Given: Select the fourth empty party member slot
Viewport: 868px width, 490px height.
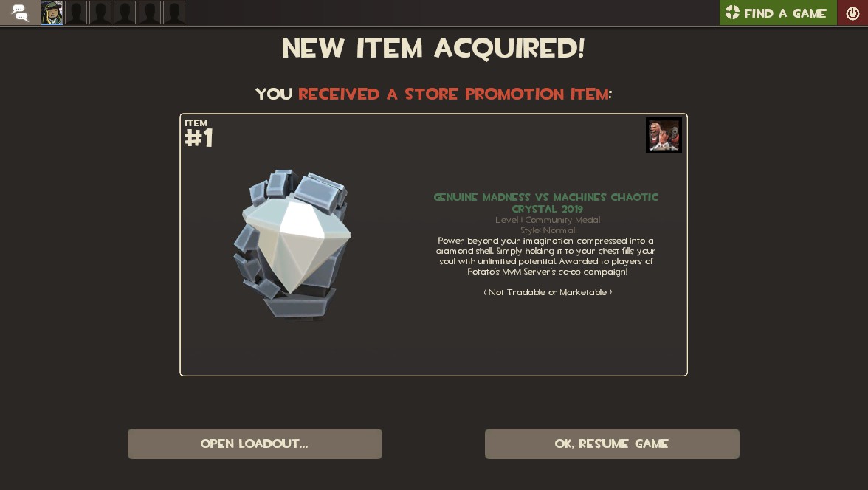Looking at the screenshot, I should [149, 13].
